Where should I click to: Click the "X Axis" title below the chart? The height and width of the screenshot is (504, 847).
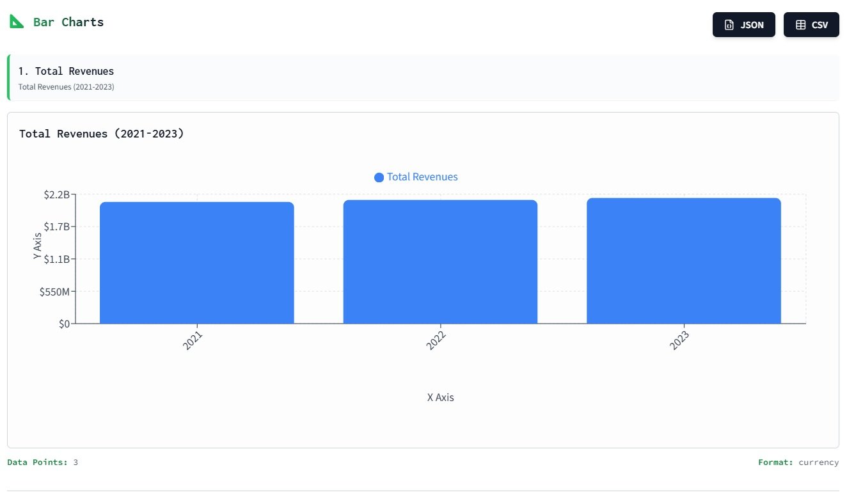coord(440,397)
